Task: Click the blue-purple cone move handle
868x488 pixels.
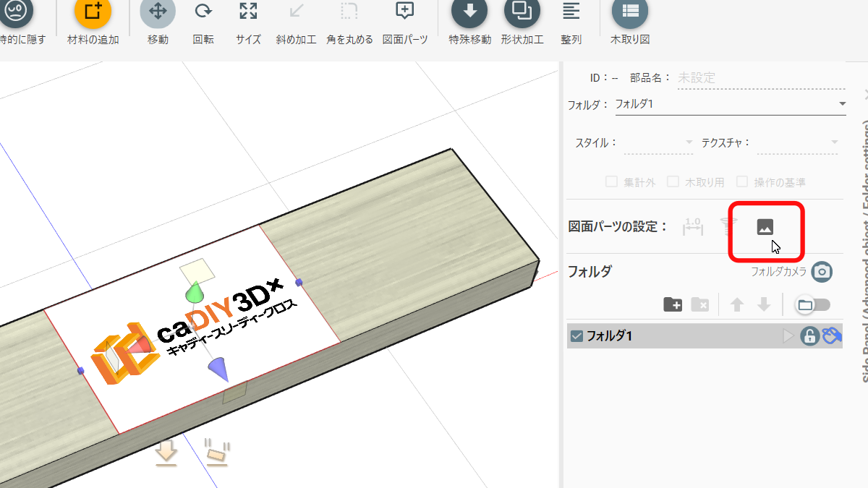Action: [x=218, y=369]
